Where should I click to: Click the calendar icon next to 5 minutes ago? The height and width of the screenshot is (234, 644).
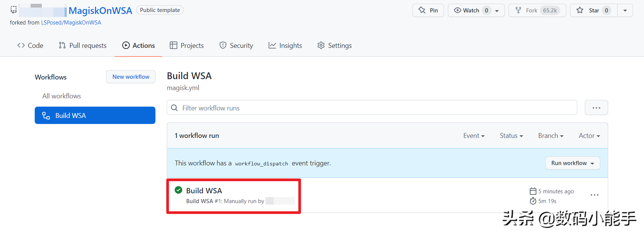pyautogui.click(x=533, y=191)
